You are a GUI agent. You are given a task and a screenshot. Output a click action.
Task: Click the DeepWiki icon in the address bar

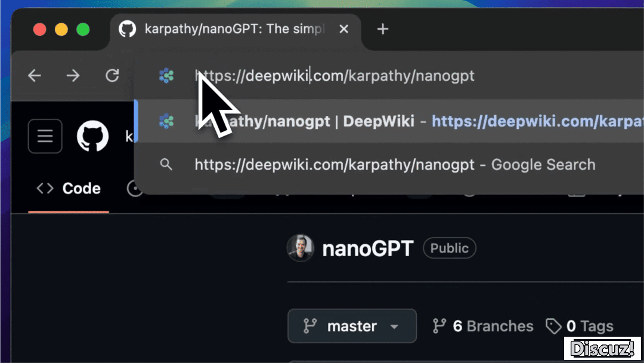click(x=166, y=76)
